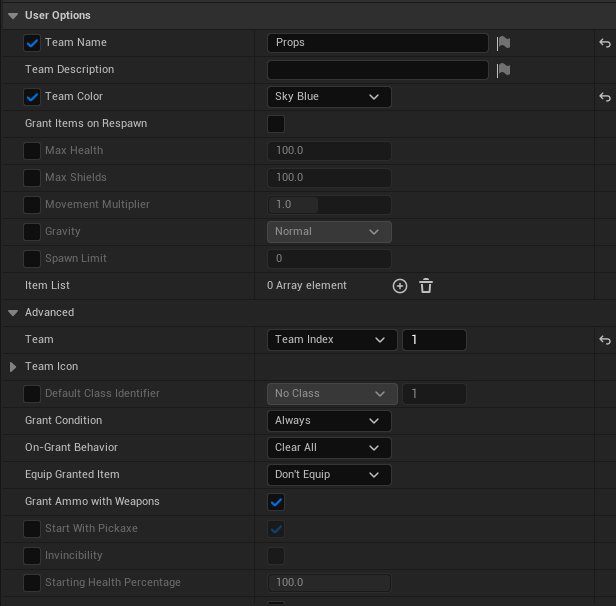Click the flag icon beside Team Description field
616x606 pixels.
tap(503, 70)
